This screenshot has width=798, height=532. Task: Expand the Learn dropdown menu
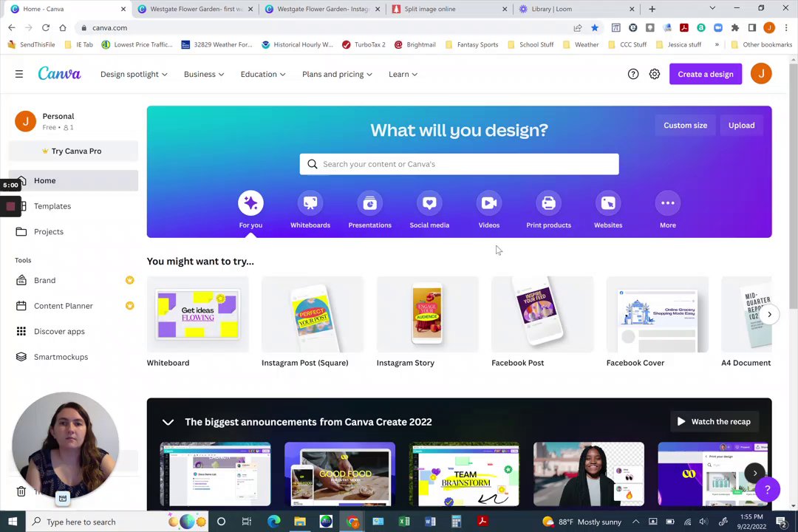point(403,75)
